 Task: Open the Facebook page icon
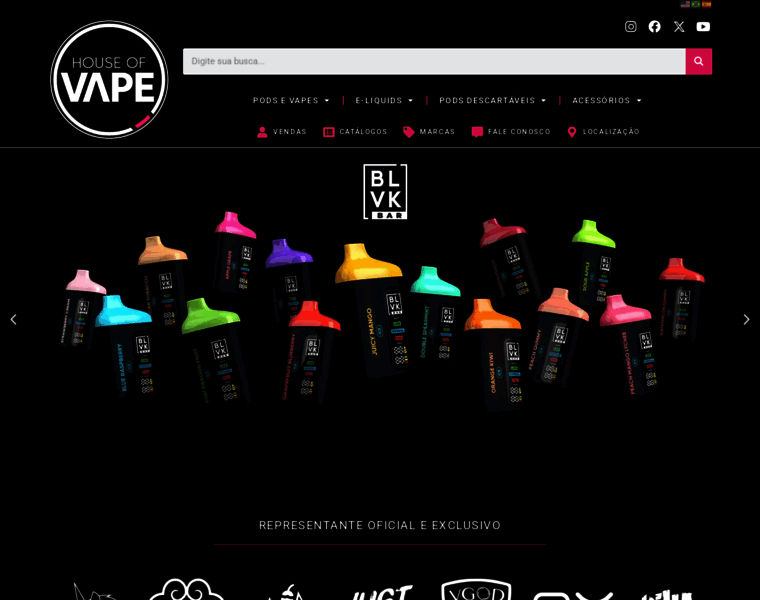654,27
